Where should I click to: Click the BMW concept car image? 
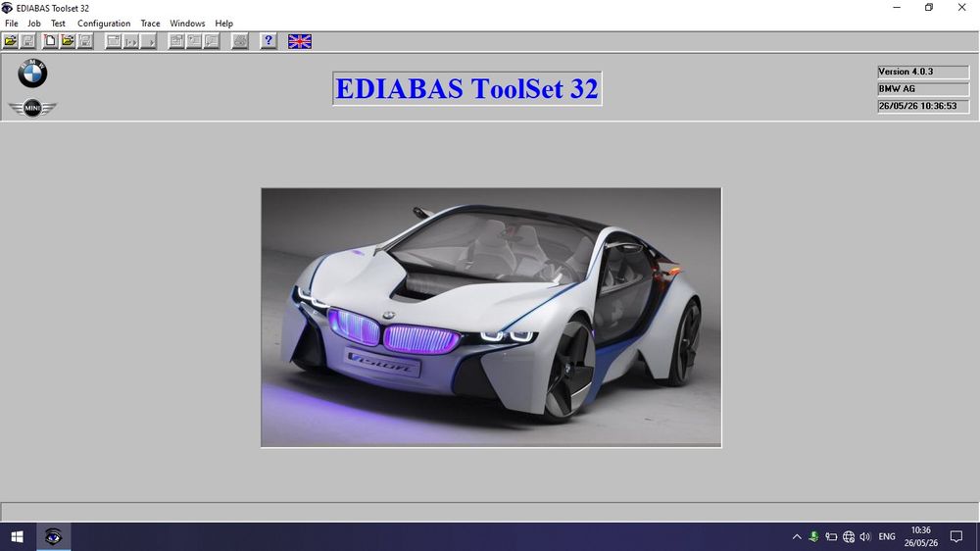[x=491, y=317]
